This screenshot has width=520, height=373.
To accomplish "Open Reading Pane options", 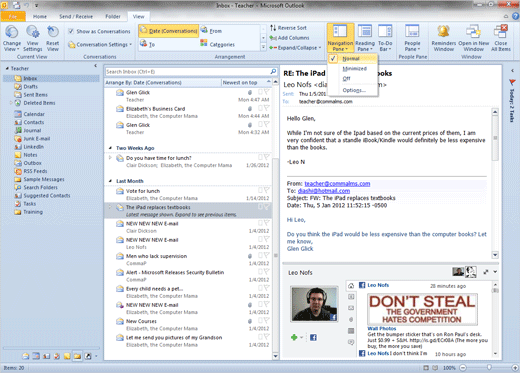I will 365,38.
